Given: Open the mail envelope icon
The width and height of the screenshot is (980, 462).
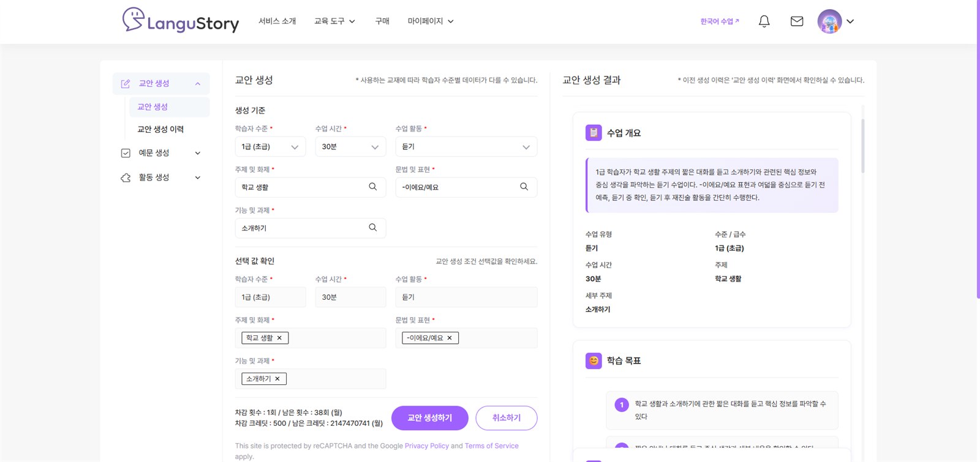Looking at the screenshot, I should pyautogui.click(x=797, y=21).
